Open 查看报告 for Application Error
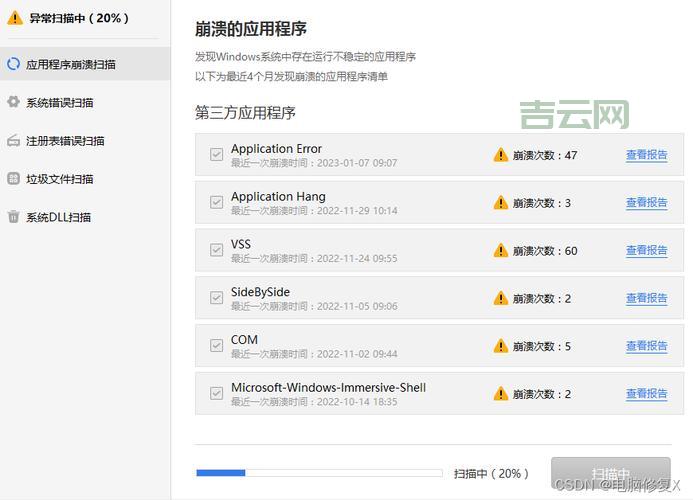Image resolution: width=693 pixels, height=500 pixels. (647, 155)
